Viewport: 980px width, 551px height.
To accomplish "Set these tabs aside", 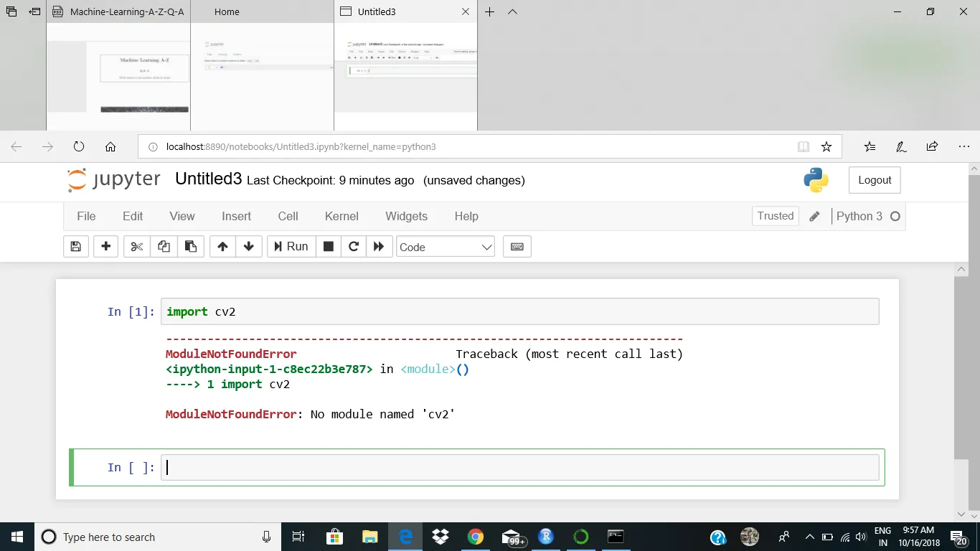I will click(34, 11).
